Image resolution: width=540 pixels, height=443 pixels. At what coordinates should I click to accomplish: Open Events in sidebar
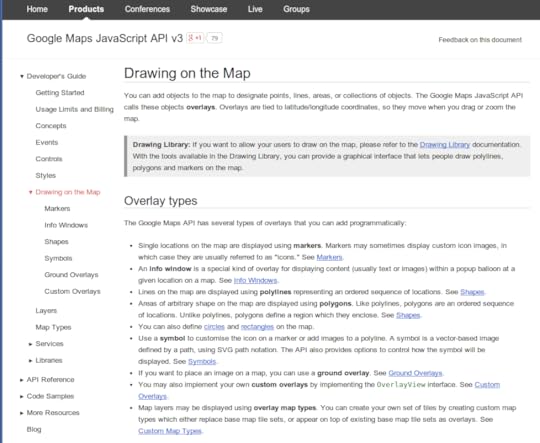coord(46,142)
